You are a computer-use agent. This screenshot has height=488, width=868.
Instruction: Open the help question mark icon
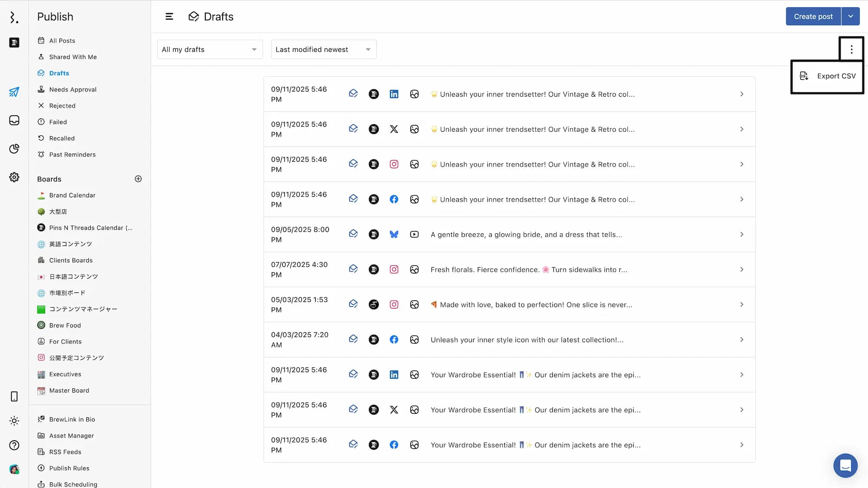(x=14, y=445)
